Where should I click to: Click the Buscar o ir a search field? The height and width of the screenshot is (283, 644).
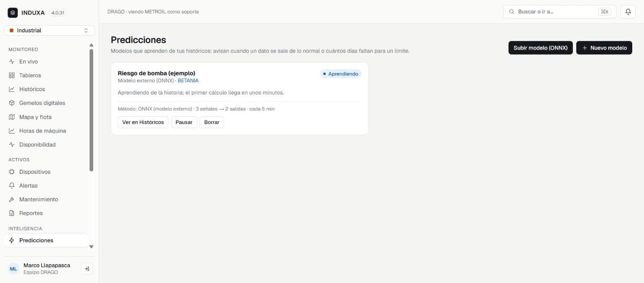coord(560,12)
